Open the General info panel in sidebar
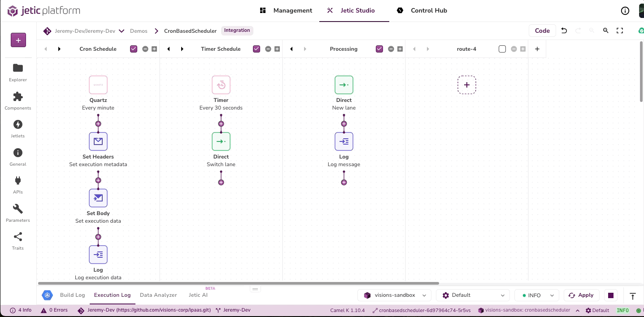 coord(18,157)
